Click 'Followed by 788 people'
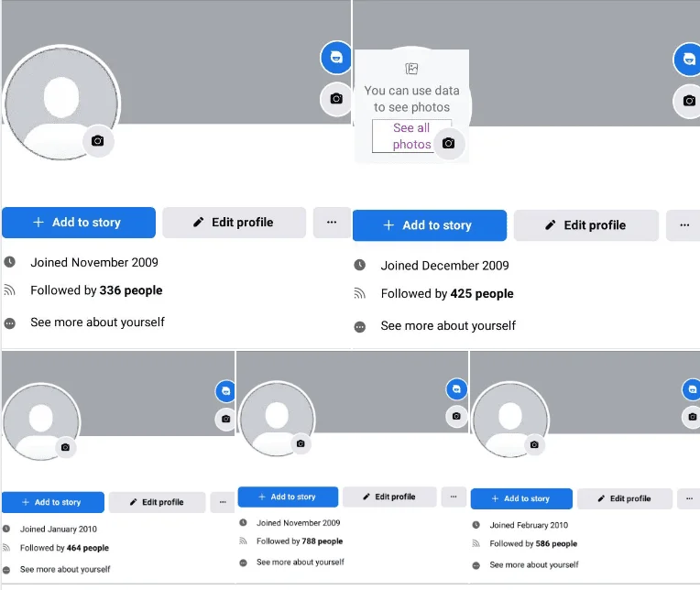 (x=300, y=541)
